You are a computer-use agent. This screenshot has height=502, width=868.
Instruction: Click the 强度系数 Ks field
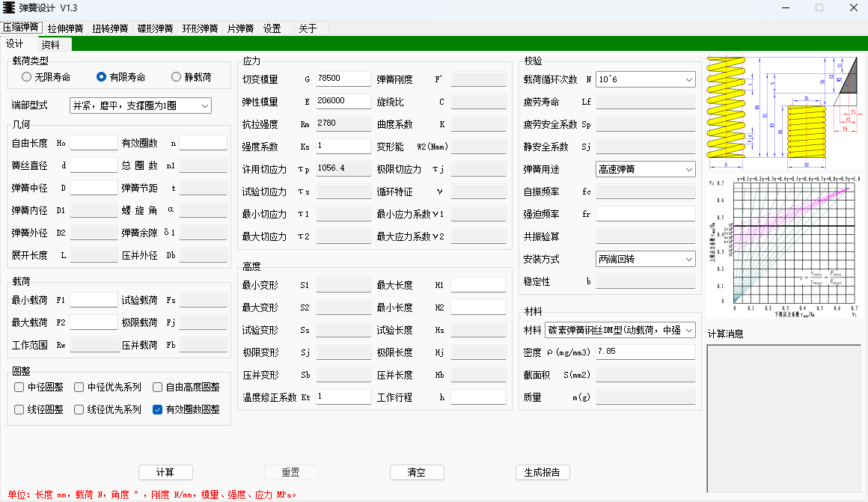pyautogui.click(x=343, y=146)
